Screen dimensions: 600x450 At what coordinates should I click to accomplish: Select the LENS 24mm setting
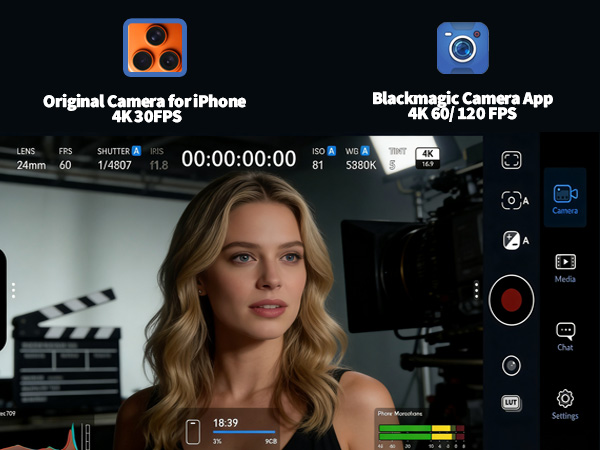(31, 158)
